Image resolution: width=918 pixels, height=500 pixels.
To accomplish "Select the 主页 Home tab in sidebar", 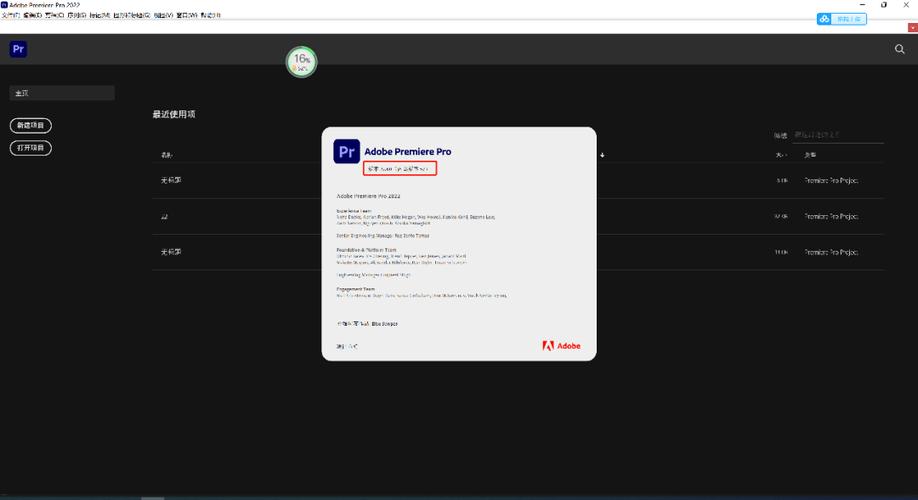I will (x=62, y=93).
